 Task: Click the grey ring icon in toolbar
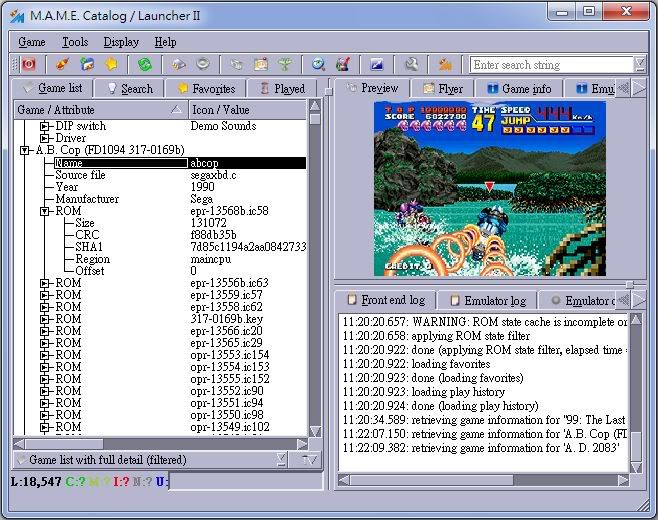(203, 65)
